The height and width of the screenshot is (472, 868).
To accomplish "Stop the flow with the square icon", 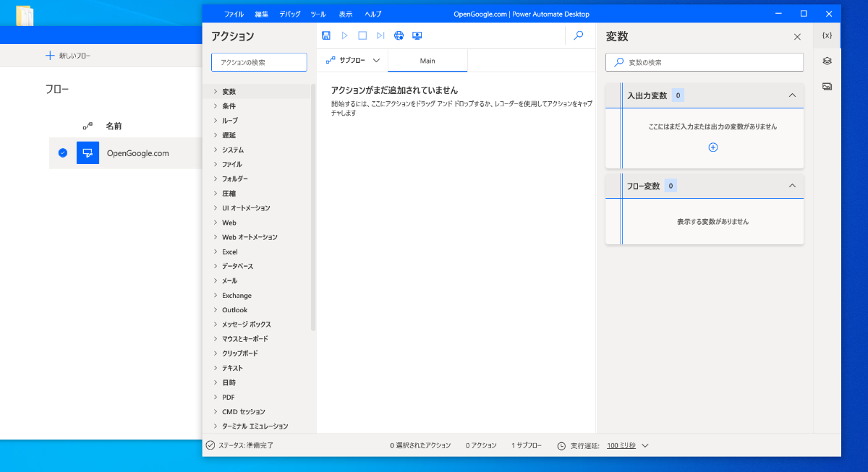I will pos(362,35).
